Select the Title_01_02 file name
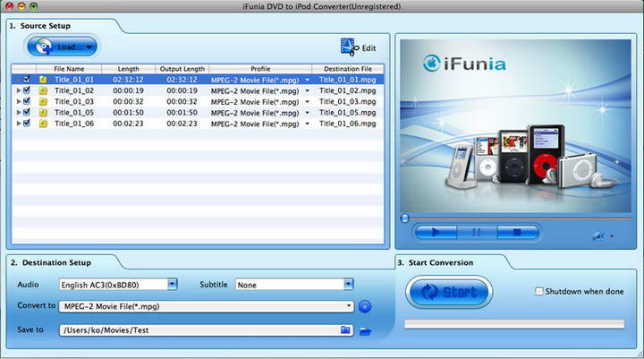Screen dimensions: 644x359 [x=74, y=90]
